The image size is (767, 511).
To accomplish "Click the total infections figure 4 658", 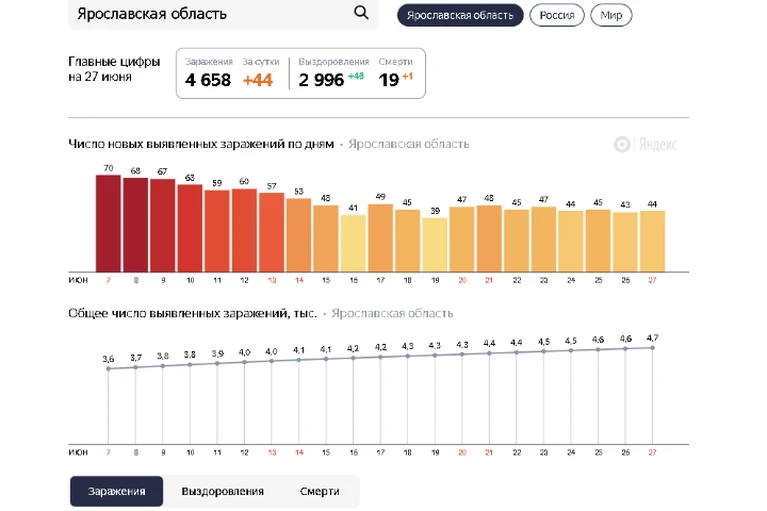I will pyautogui.click(x=208, y=80).
